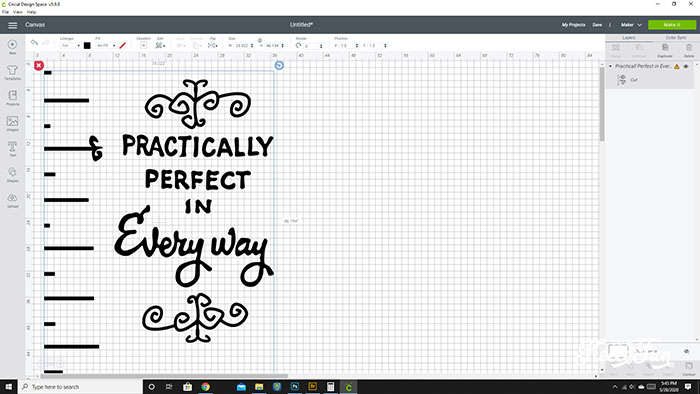Click the width size input field

[x=244, y=46]
